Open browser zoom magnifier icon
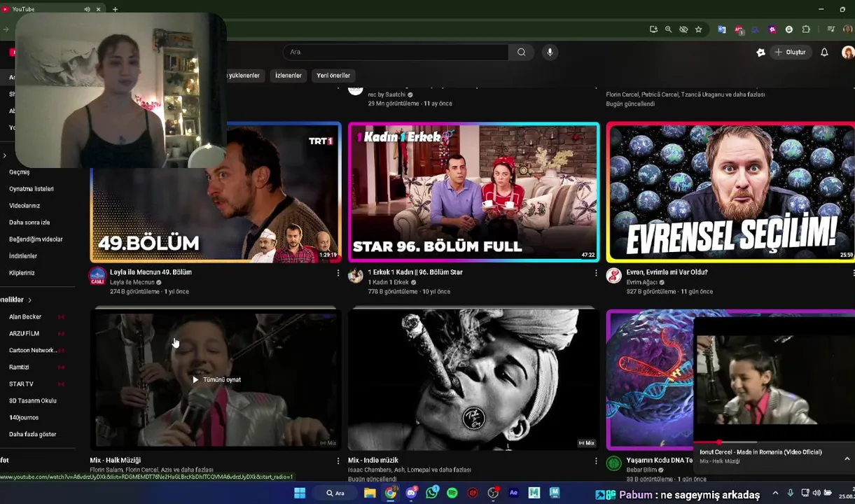The height and width of the screenshot is (504, 855). (x=668, y=29)
